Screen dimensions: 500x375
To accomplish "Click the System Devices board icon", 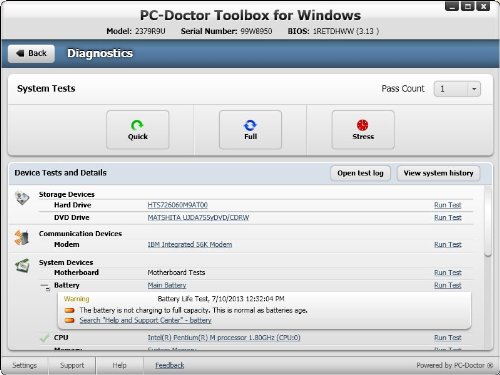I will click(x=22, y=266).
